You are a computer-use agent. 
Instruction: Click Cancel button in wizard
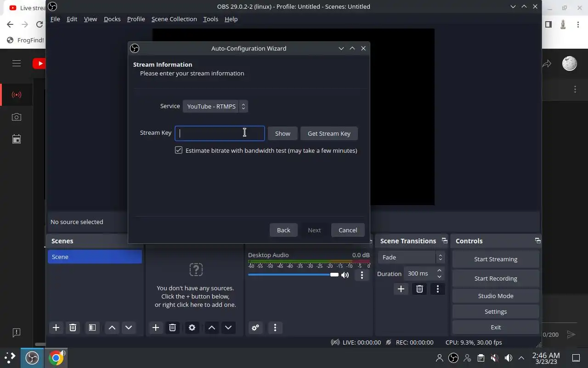coord(348,230)
